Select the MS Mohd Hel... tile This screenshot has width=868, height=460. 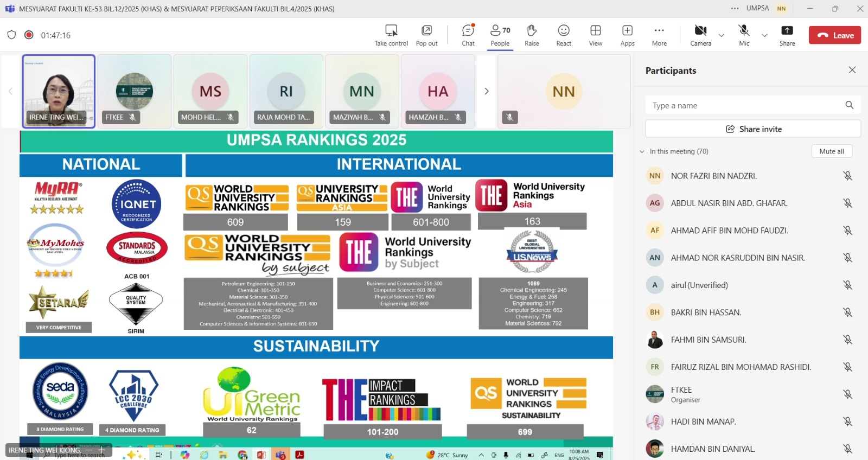coord(210,91)
